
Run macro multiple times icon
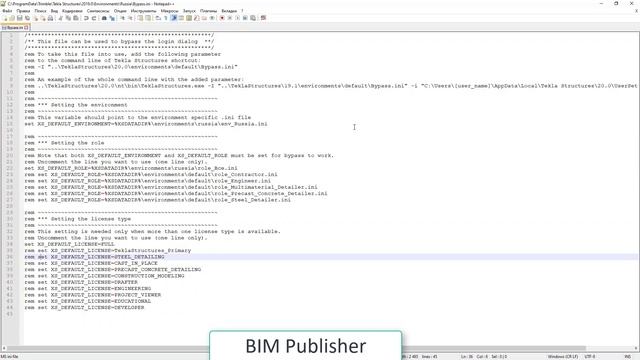(245, 18)
